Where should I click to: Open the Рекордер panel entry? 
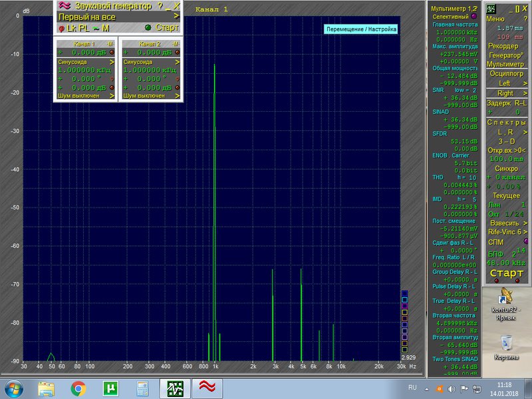tap(503, 46)
